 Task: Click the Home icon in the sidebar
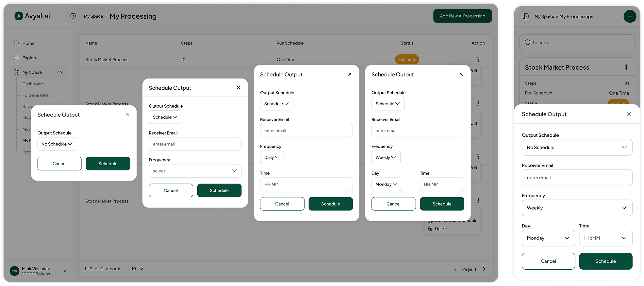coord(17,43)
